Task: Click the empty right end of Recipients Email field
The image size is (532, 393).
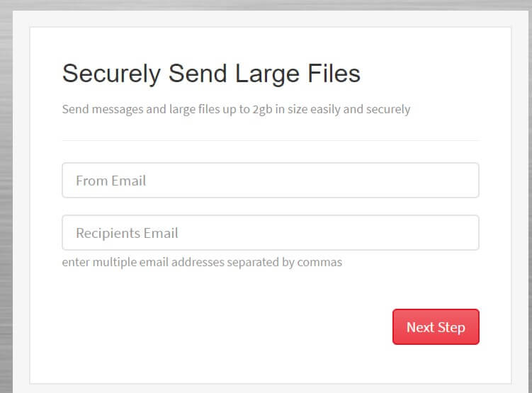Action: [x=424, y=233]
